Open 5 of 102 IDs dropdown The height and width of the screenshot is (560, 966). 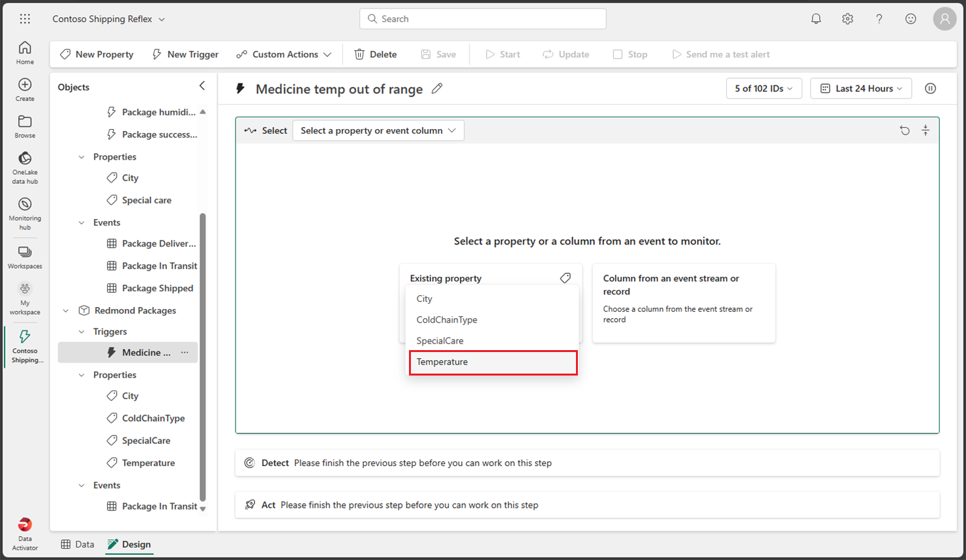click(764, 89)
